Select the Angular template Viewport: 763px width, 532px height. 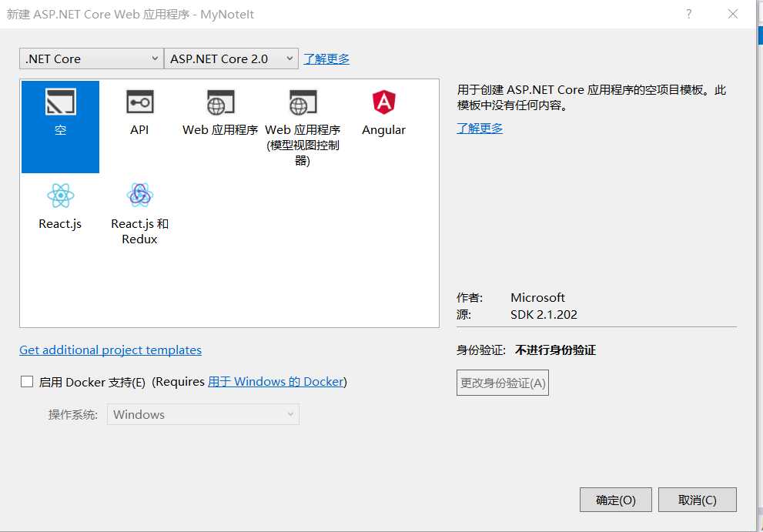(383, 113)
